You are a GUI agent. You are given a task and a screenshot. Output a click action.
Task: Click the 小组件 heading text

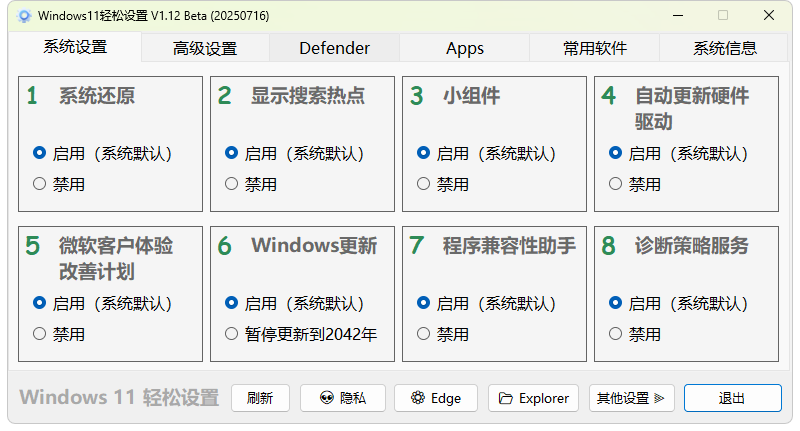[471, 96]
